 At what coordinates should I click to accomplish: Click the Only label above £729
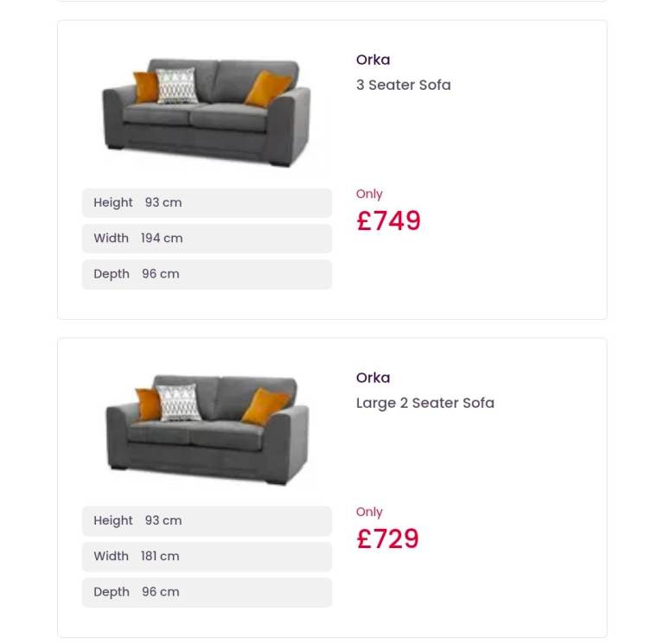pyautogui.click(x=369, y=513)
